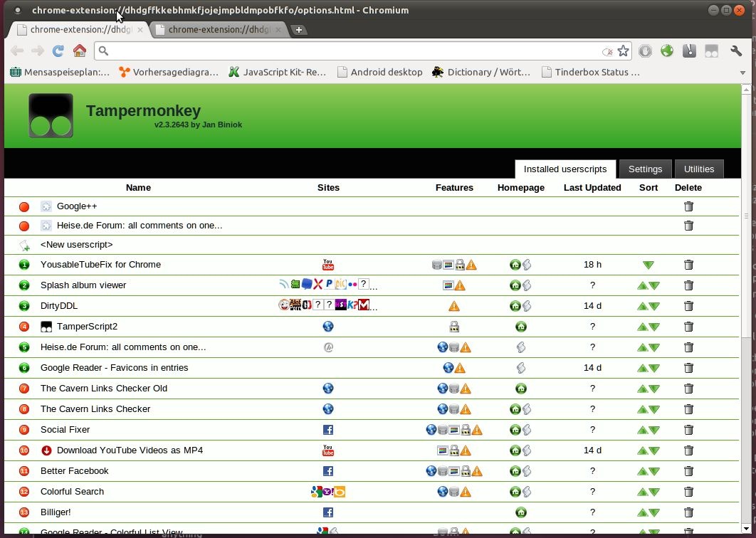Open Chromium wrench menu
This screenshot has width=756, height=538.
pyautogui.click(x=736, y=51)
